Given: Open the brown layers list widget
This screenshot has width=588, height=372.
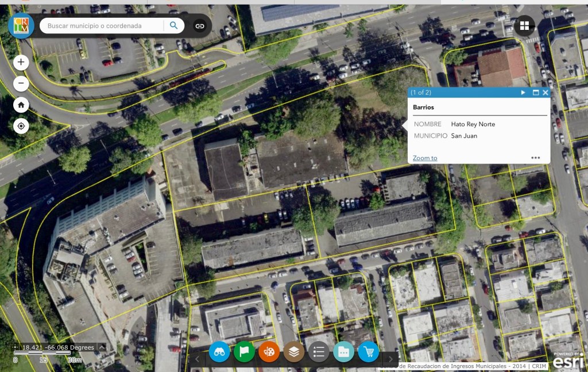Looking at the screenshot, I should point(294,351).
